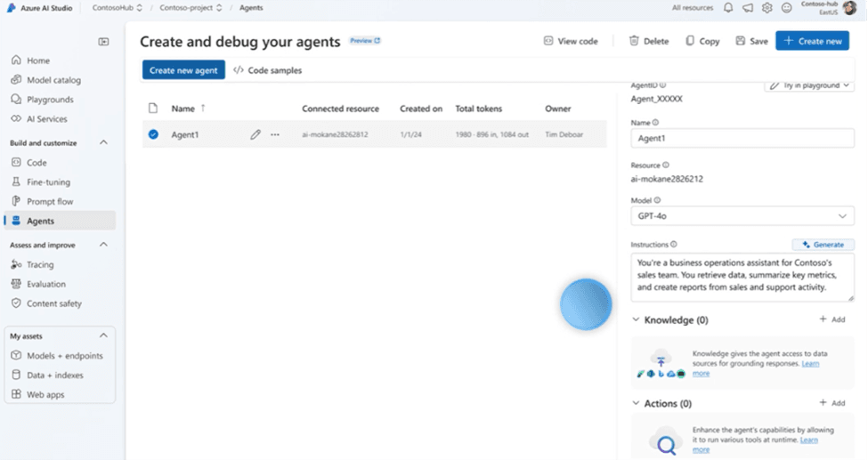This screenshot has width=868, height=460.
Task: Collapse the Build and customize section
Action: coord(103,142)
